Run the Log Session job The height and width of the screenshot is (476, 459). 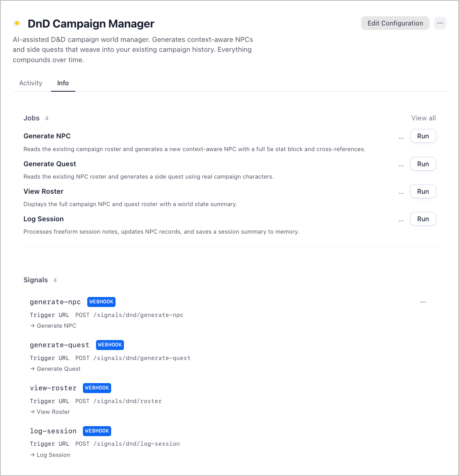(423, 219)
